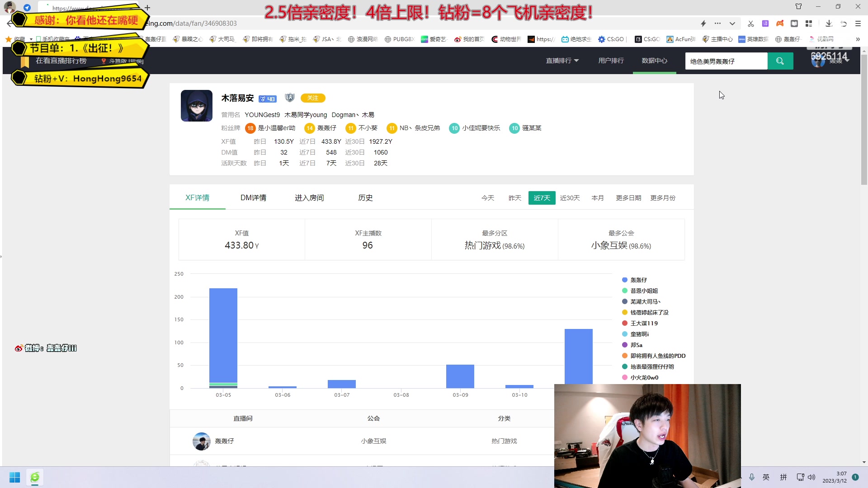868x488 pixels.
Task: Switch to the DM详情 tab
Action: point(253,198)
